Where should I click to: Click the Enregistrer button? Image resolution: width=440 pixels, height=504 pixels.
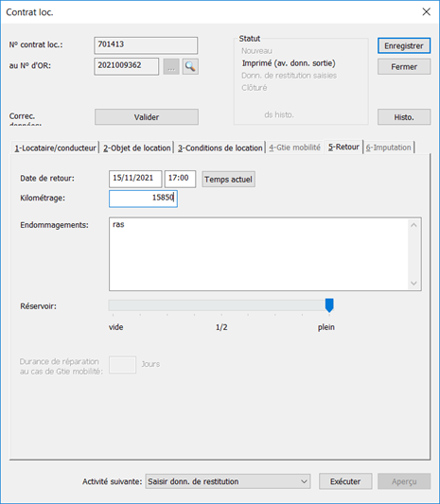[x=404, y=45]
